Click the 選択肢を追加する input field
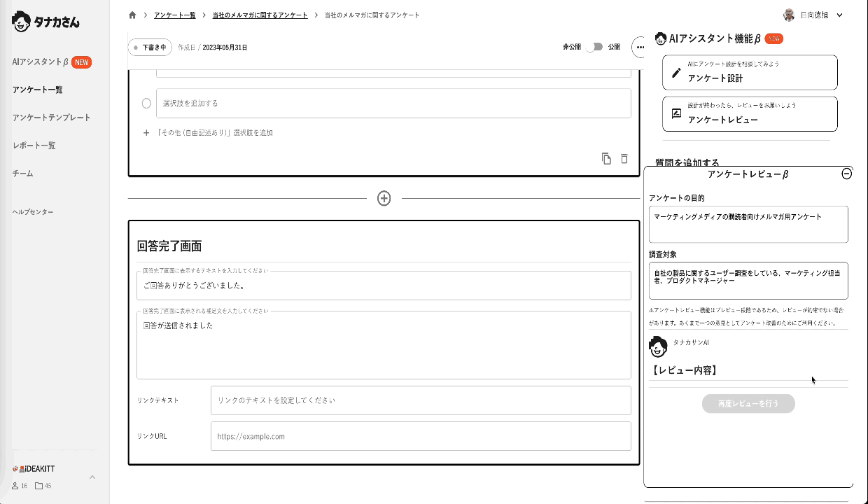Image resolution: width=868 pixels, height=504 pixels. coord(393,103)
